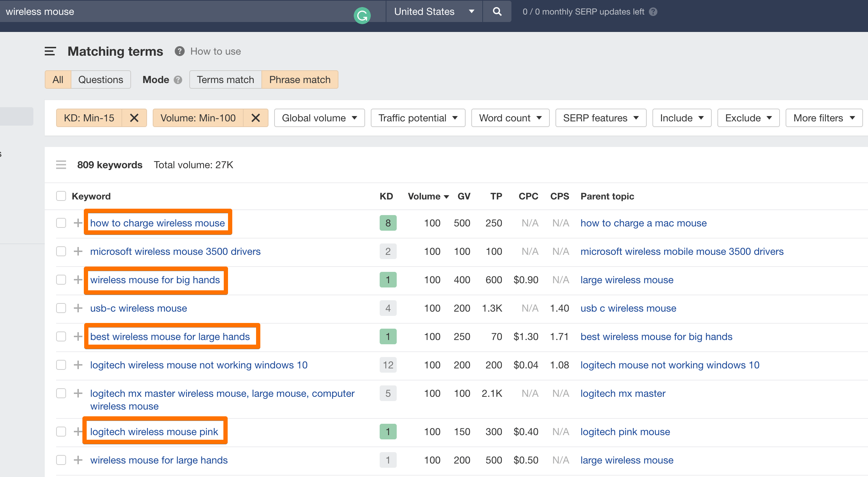Select the Terms match mode
868x477 pixels.
click(x=225, y=79)
